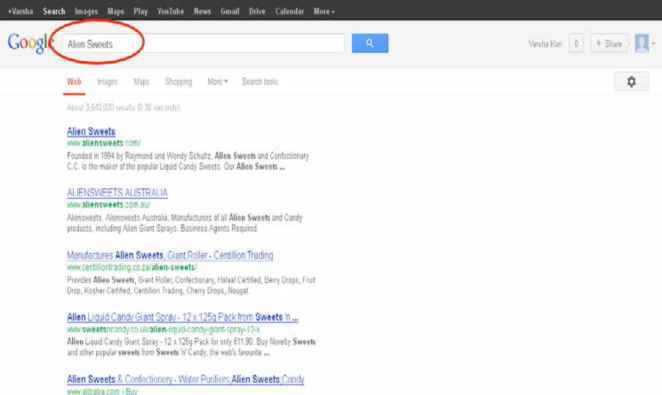Open Maps in the top black bar
Image resolution: width=662 pixels, height=395 pixels.
116,11
